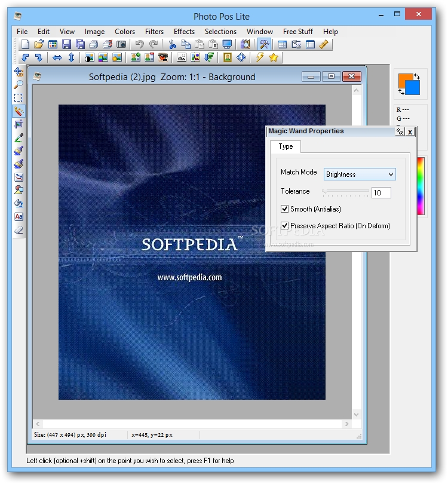Image resolution: width=448 pixels, height=484 pixels.
Task: Select the Eraser tool
Action: tap(19, 230)
